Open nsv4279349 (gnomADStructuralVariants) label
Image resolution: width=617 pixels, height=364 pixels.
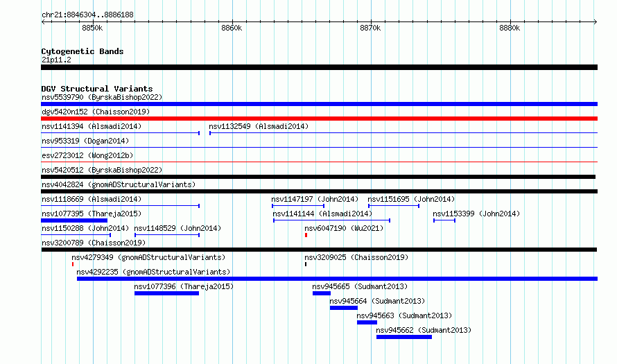[148, 257]
